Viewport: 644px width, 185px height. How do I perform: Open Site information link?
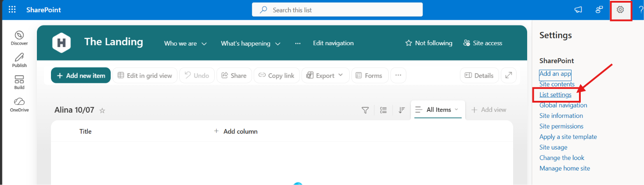coord(561,116)
